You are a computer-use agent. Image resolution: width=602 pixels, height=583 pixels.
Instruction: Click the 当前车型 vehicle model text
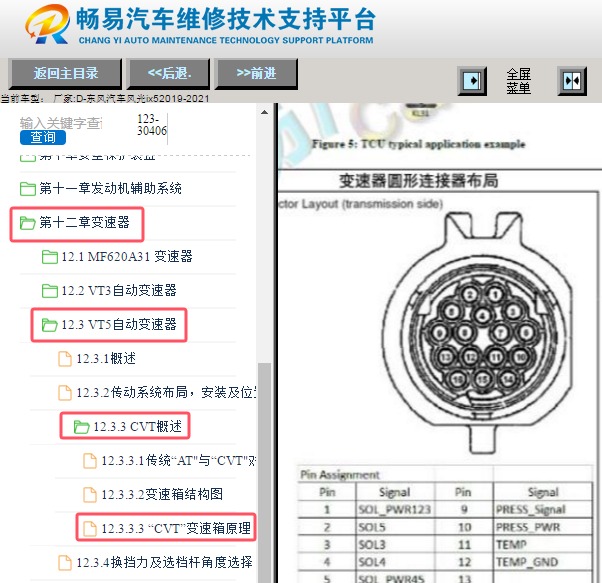click(105, 99)
